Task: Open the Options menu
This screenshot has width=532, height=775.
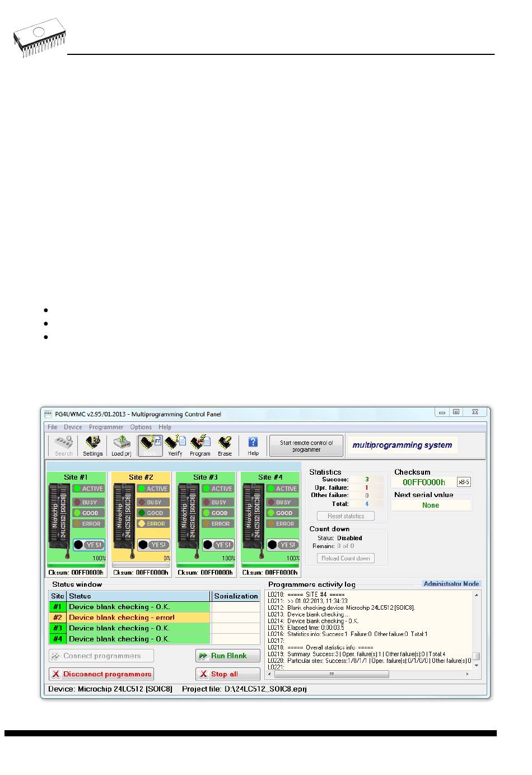Action: [141, 427]
